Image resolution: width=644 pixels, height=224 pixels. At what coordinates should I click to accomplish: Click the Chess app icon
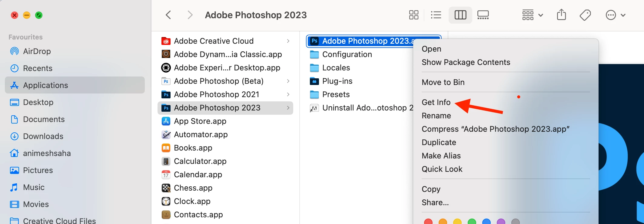pyautogui.click(x=166, y=188)
